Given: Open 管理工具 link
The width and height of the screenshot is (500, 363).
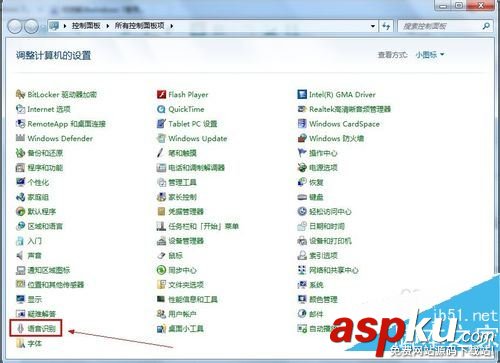Looking at the screenshot, I should [x=182, y=182].
